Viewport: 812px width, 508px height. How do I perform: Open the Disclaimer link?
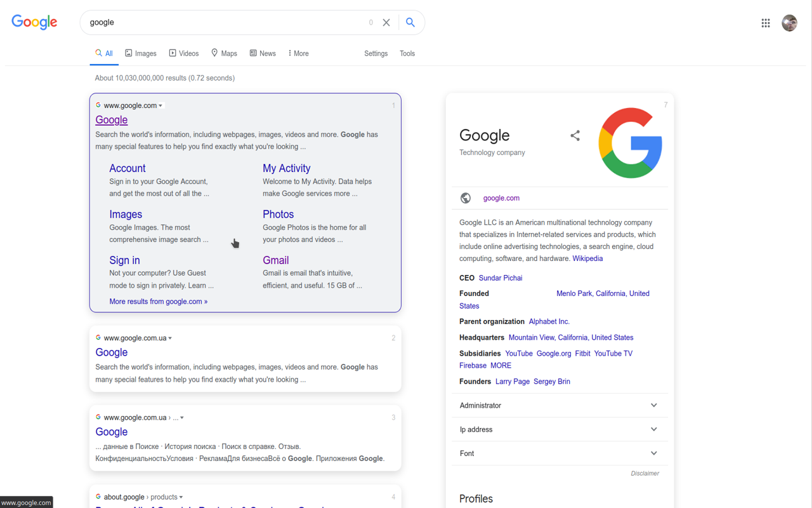tap(645, 473)
